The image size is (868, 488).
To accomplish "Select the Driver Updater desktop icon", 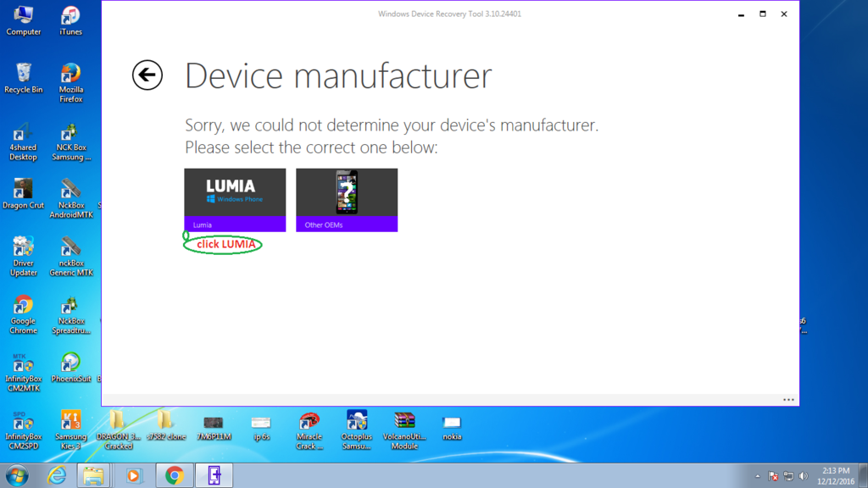I will tap(23, 254).
